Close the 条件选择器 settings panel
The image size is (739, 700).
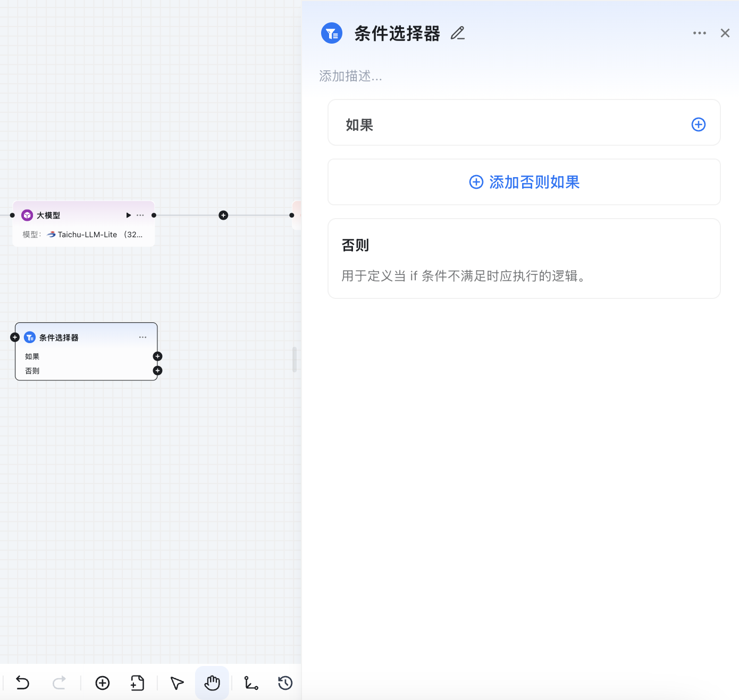[x=725, y=33]
